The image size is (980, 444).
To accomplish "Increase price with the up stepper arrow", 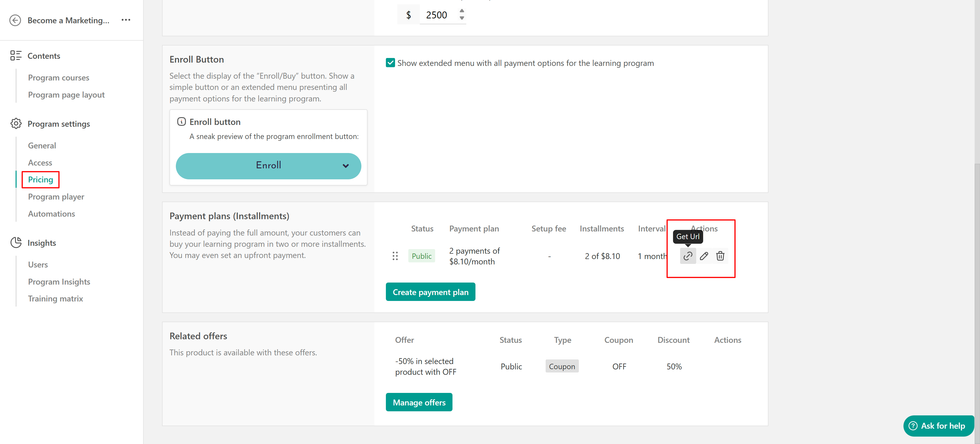I will (x=461, y=11).
